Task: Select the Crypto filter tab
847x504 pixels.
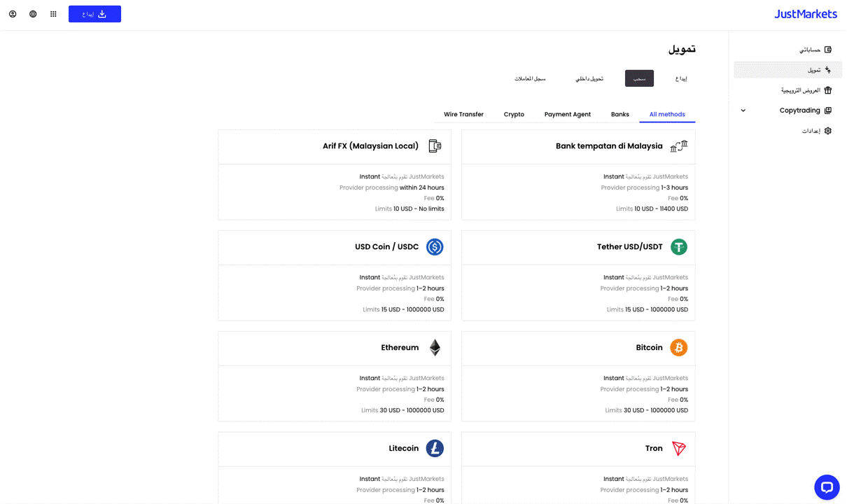Action: pos(514,114)
